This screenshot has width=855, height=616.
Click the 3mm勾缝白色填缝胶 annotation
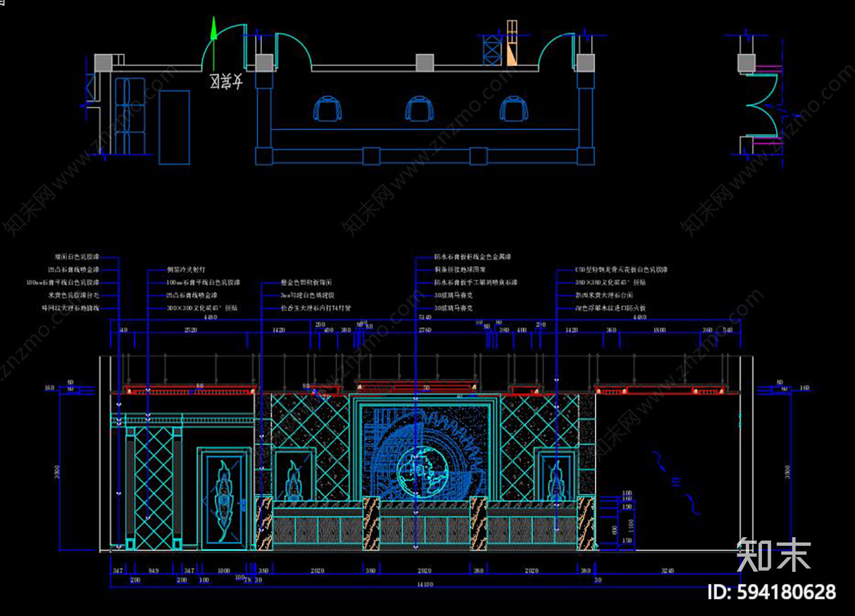(307, 296)
